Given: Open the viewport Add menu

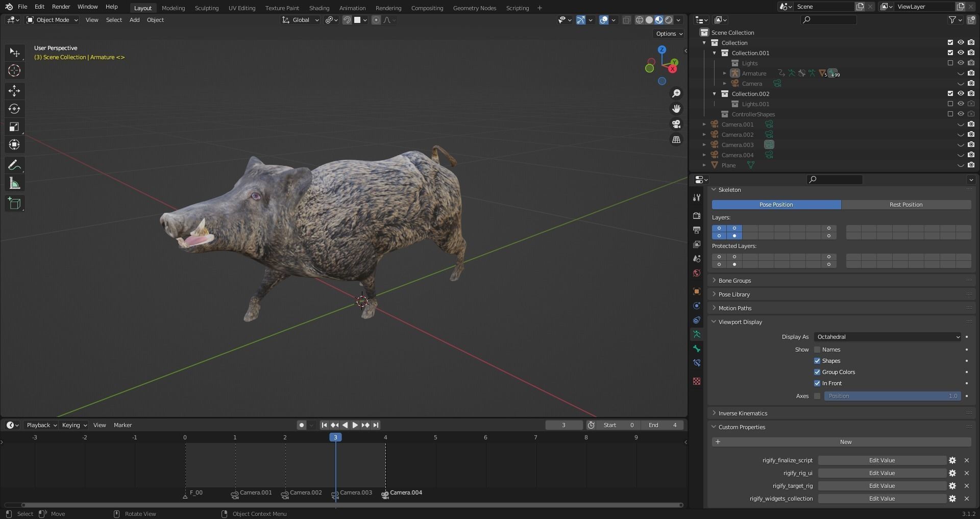Looking at the screenshot, I should click(134, 20).
